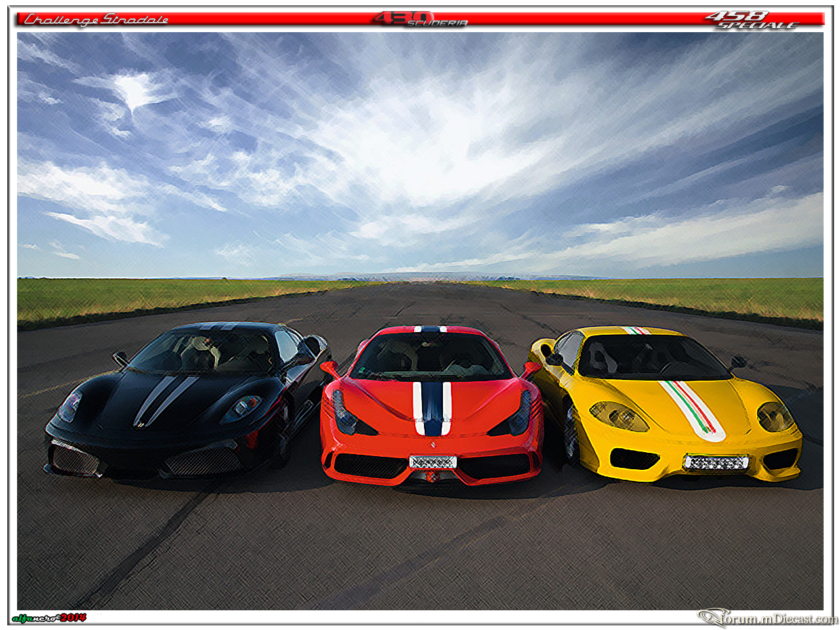
Task: Click the "430 Scuderia" header text
Action: (x=421, y=19)
